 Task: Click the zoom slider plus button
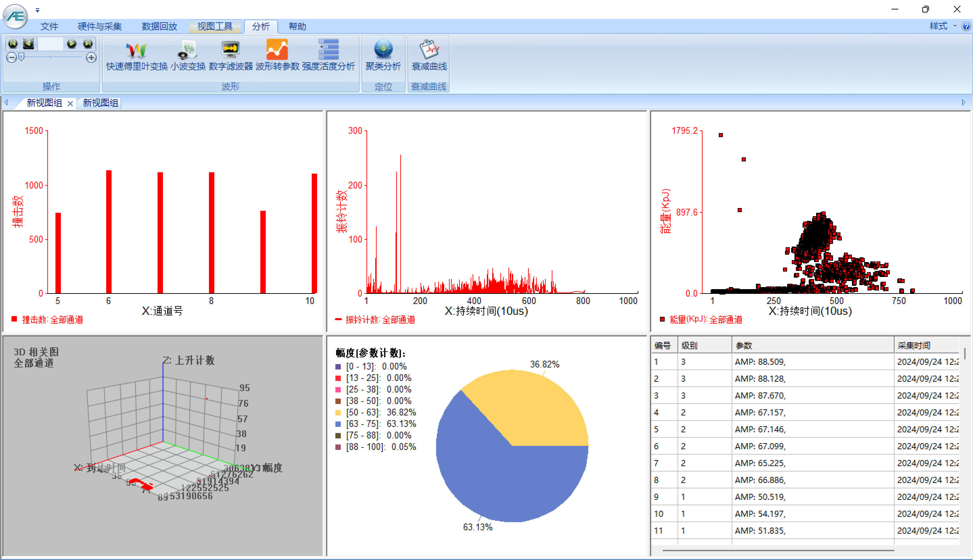coord(91,58)
